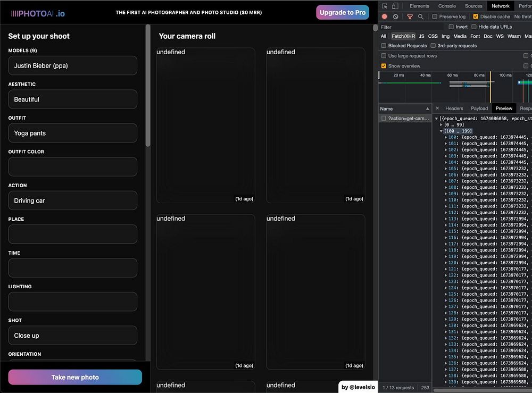Check 3rd-party requests option
The height and width of the screenshot is (393, 532).
click(x=433, y=45)
